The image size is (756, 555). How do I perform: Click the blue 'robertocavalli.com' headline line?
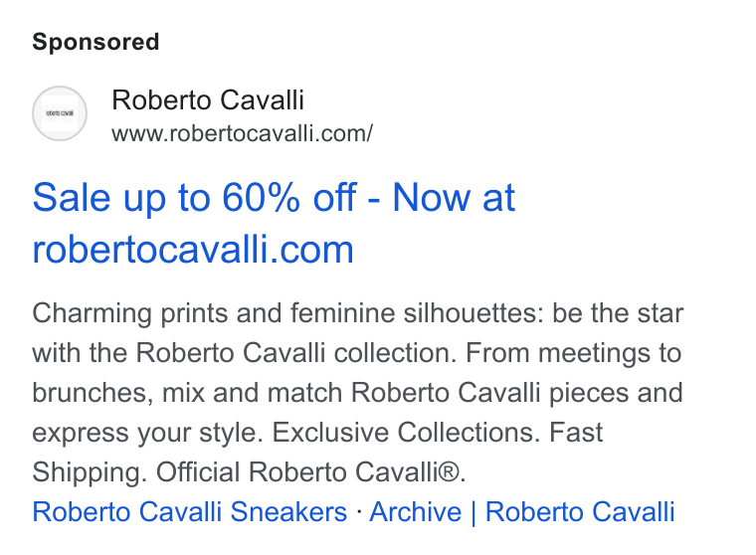[193, 250]
